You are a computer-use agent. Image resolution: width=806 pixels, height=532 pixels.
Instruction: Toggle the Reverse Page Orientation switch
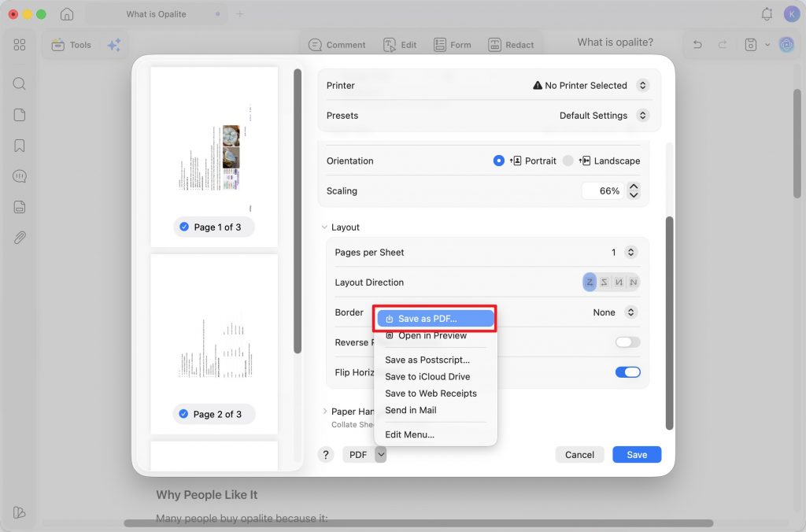click(x=627, y=342)
